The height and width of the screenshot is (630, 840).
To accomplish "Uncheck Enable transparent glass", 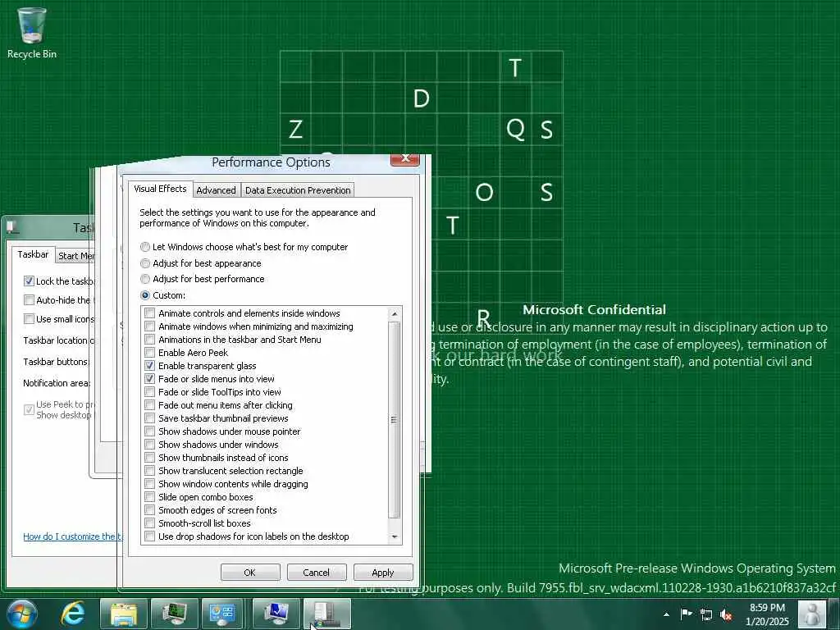I will (150, 366).
